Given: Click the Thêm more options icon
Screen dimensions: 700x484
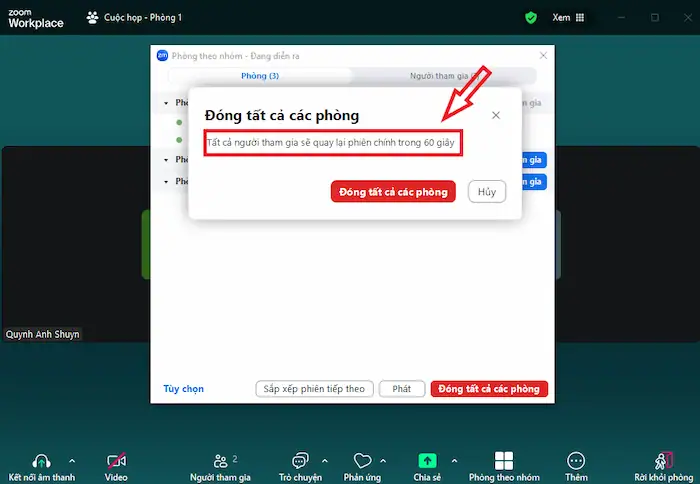Looking at the screenshot, I should (x=576, y=461).
